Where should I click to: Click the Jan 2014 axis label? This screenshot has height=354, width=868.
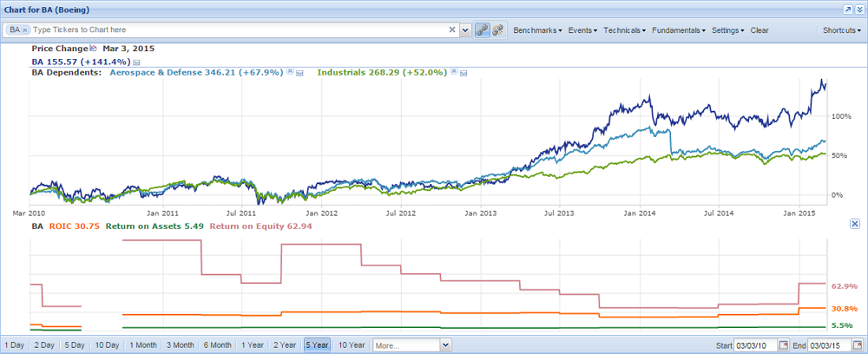click(x=641, y=212)
